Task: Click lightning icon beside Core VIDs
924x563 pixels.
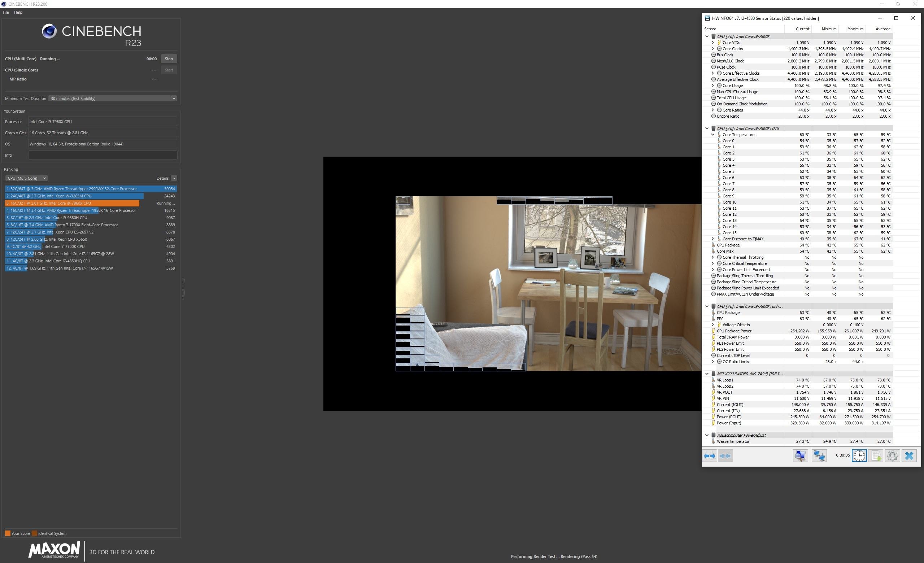Action: pyautogui.click(x=719, y=42)
